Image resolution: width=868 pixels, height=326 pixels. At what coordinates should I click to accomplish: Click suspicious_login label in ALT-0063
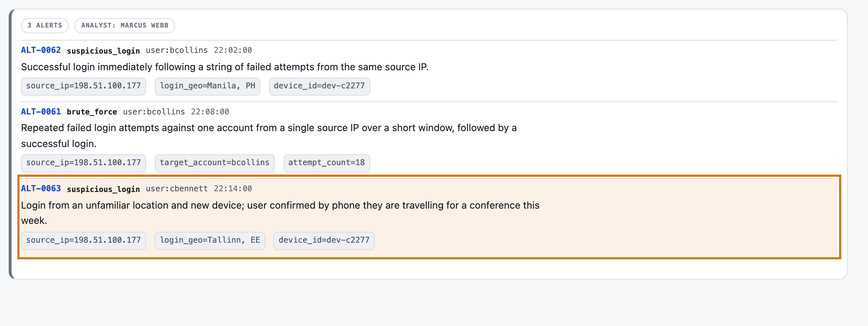[103, 189]
